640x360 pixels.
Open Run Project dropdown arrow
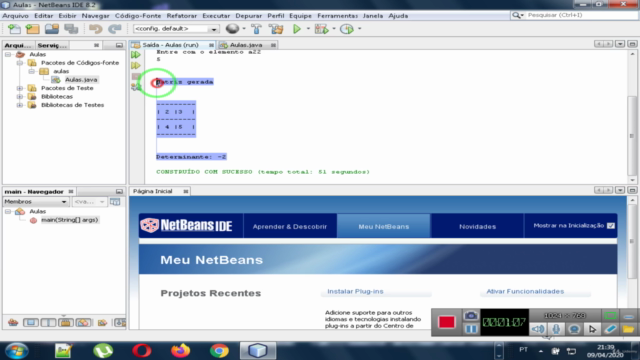308,29
